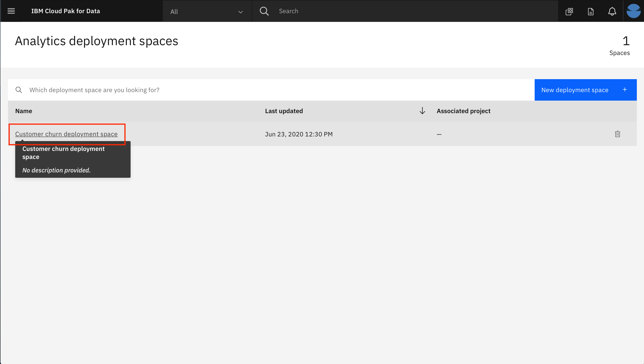Expand the All search scope dropdown
Viewport: 644px width, 364px height.
(x=206, y=11)
